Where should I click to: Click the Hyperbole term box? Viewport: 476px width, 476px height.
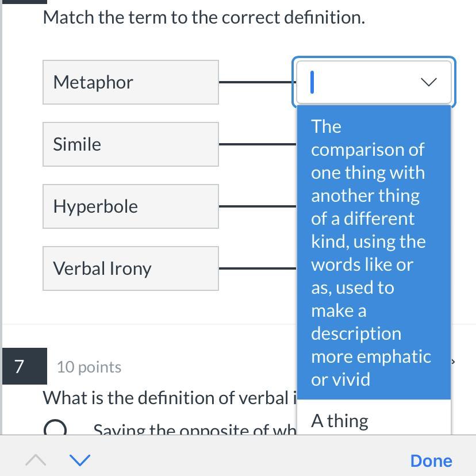click(x=130, y=206)
